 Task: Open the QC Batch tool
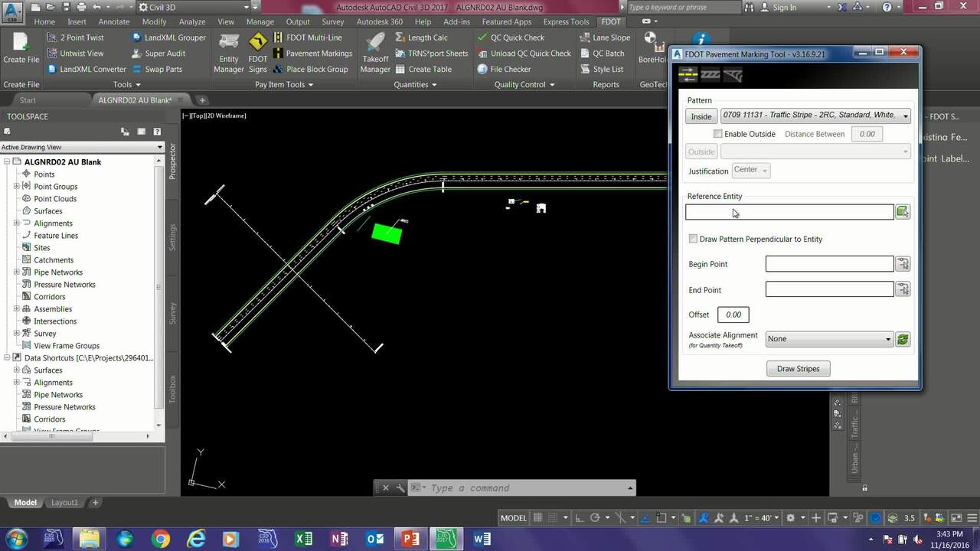602,54
